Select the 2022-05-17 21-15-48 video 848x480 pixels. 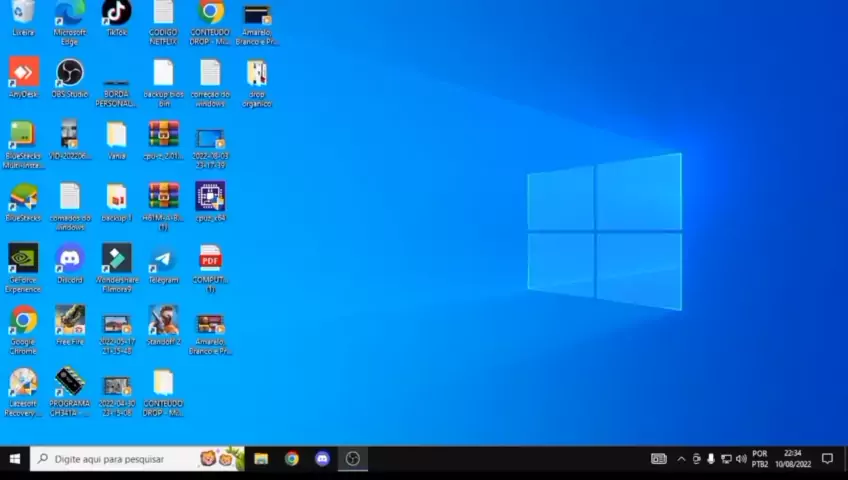coord(117,334)
